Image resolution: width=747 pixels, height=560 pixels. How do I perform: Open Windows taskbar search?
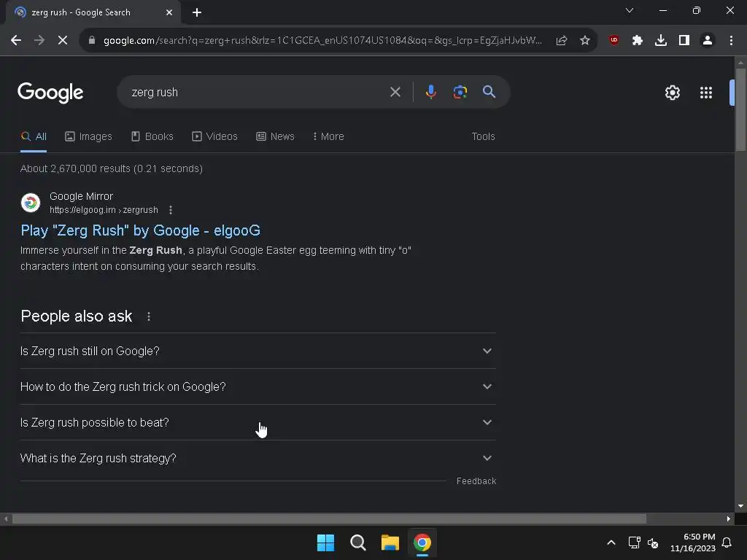pos(357,542)
